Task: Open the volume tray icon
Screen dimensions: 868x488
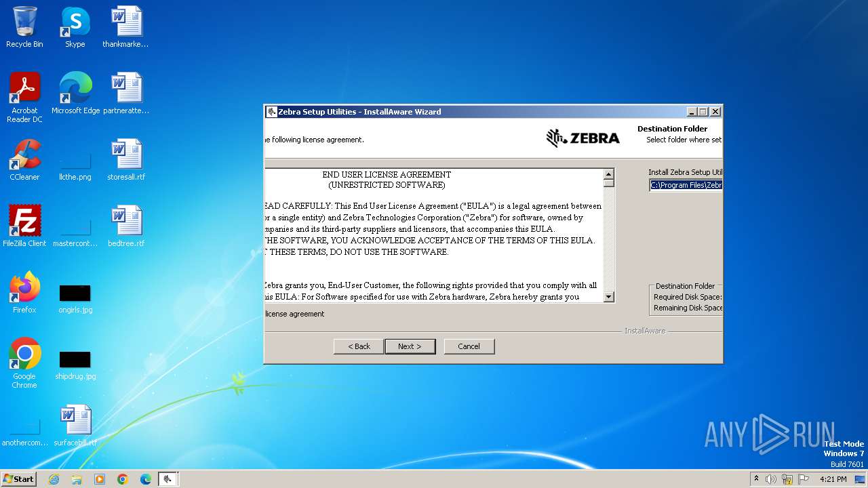Action: [x=771, y=479]
